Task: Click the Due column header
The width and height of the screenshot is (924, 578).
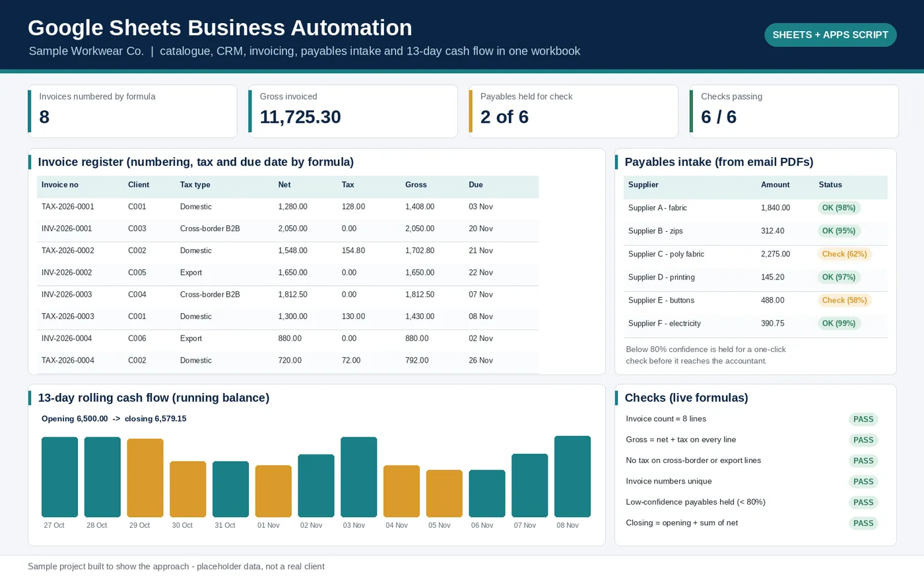Action: point(476,185)
